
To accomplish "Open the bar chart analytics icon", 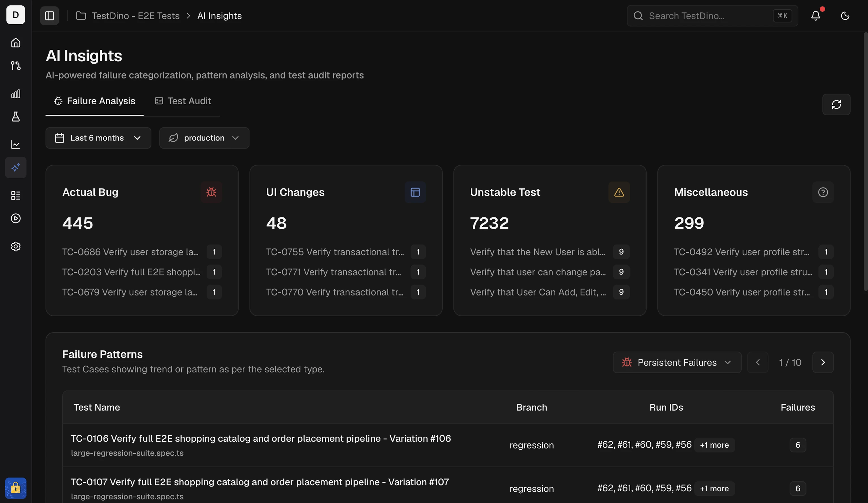I will coord(16,94).
